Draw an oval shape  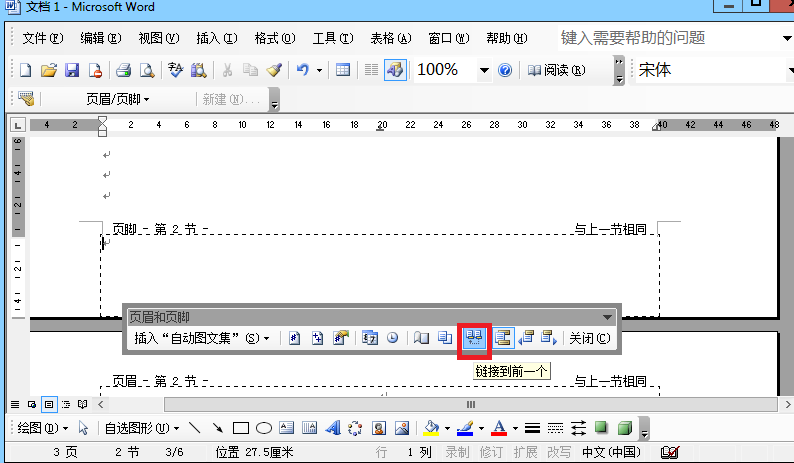tap(264, 428)
